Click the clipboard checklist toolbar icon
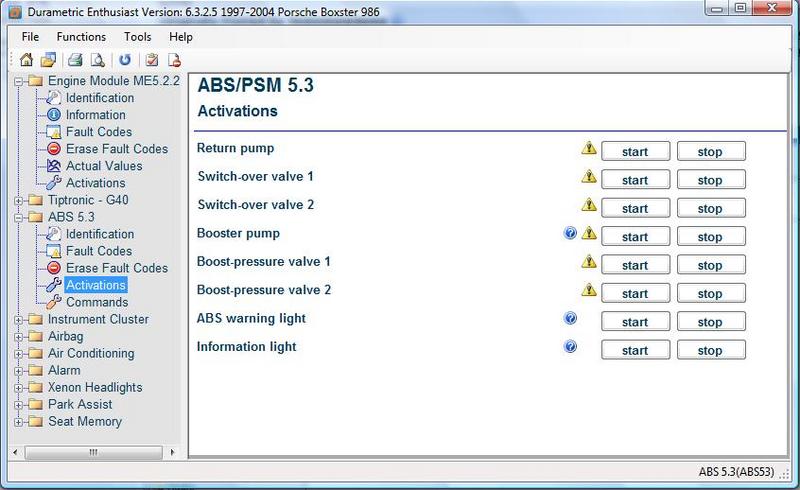 pyautogui.click(x=152, y=60)
